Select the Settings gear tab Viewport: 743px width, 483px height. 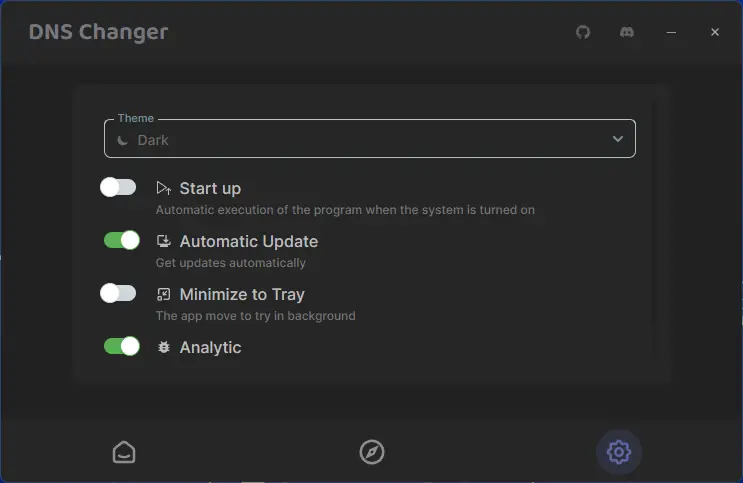[619, 452]
